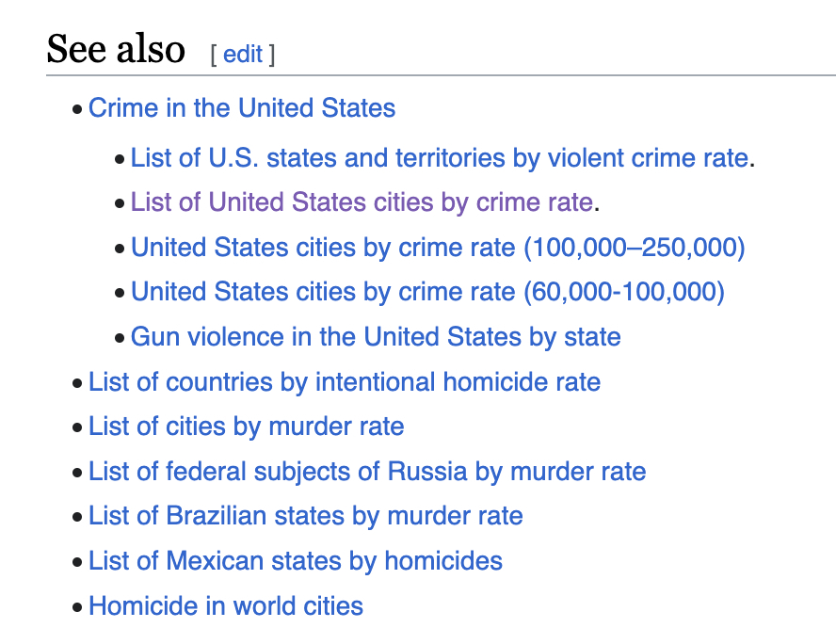Open cities by crime rate (100,000–250,000)
This screenshot has width=836, height=644.
pos(438,247)
